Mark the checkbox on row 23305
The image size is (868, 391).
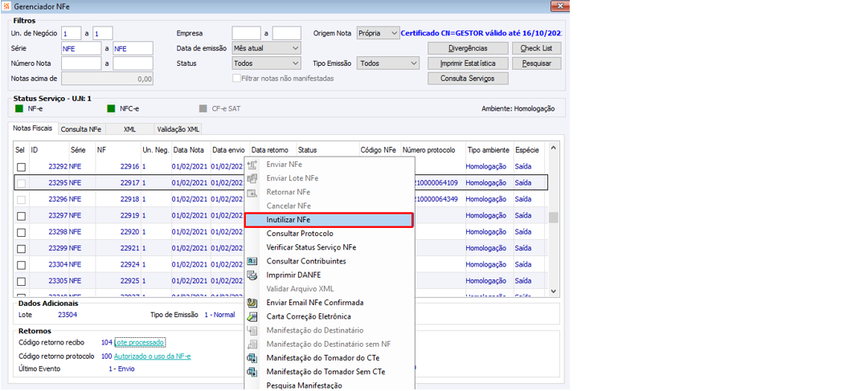[x=21, y=281]
